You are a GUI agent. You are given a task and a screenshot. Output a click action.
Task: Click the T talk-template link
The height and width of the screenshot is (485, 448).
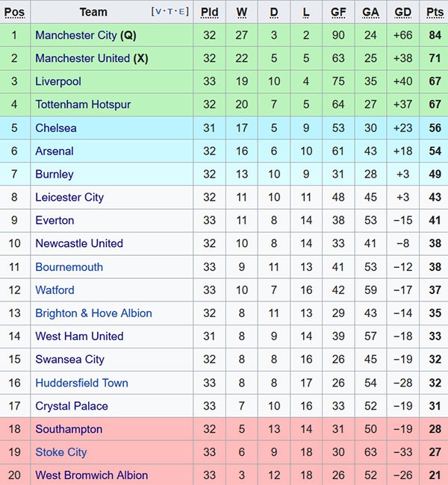click(x=170, y=12)
